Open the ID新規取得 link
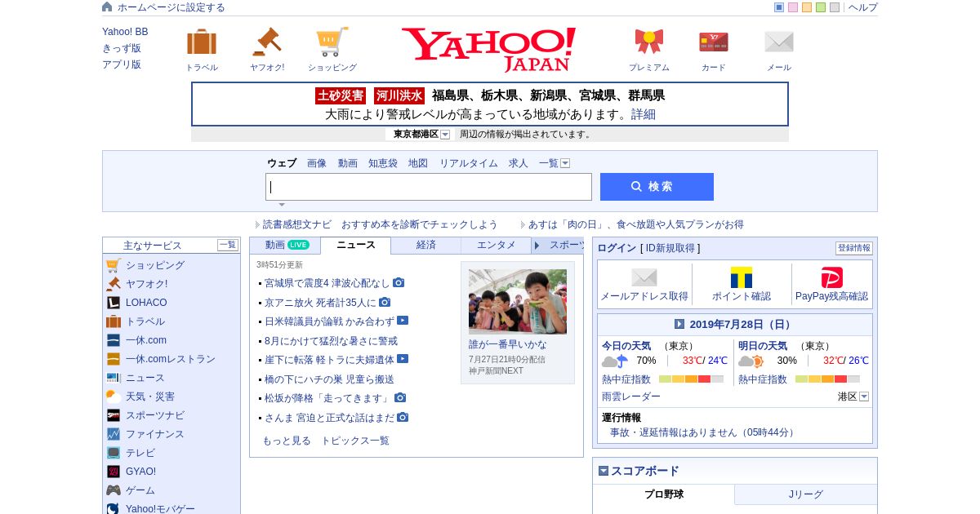The width and height of the screenshot is (980, 514). [x=670, y=248]
